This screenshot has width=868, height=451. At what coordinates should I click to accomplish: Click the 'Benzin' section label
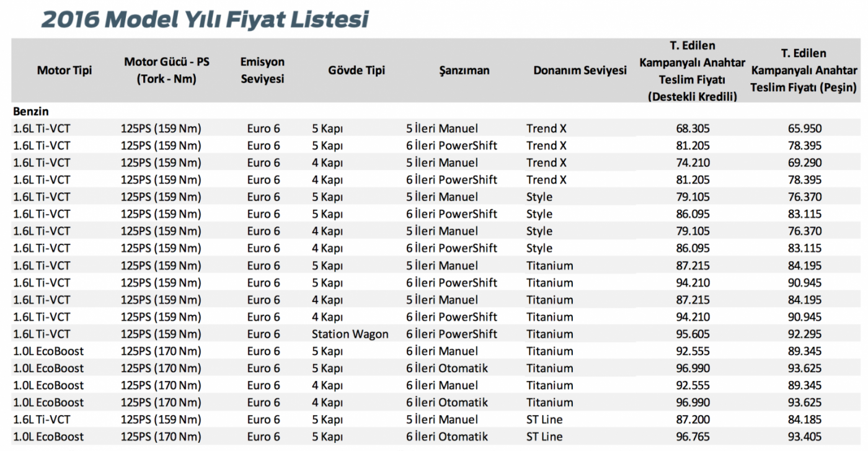point(31,112)
